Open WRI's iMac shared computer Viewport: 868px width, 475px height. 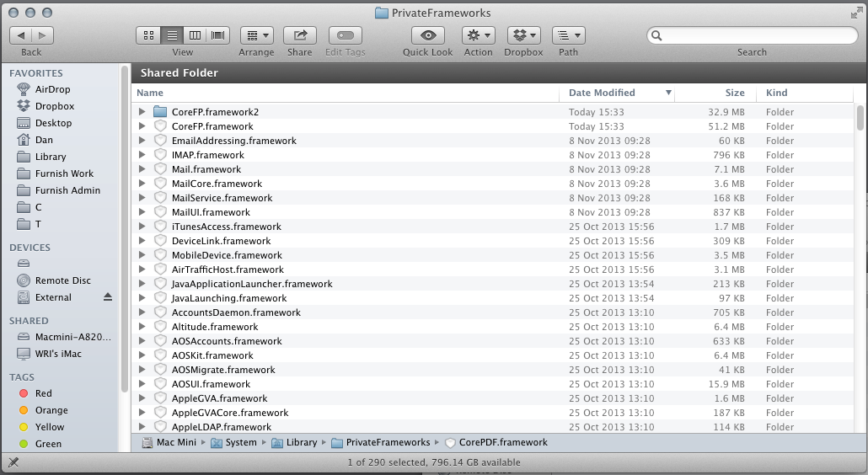(x=58, y=354)
